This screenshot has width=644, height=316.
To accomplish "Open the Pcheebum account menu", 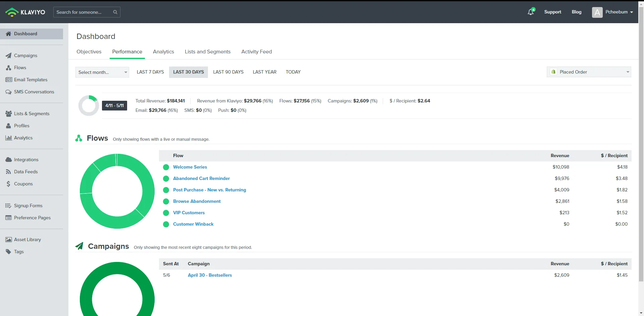I will pyautogui.click(x=612, y=12).
